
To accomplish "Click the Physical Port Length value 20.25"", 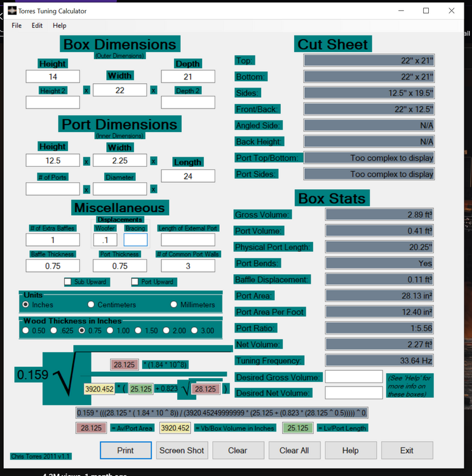I will coord(379,247).
